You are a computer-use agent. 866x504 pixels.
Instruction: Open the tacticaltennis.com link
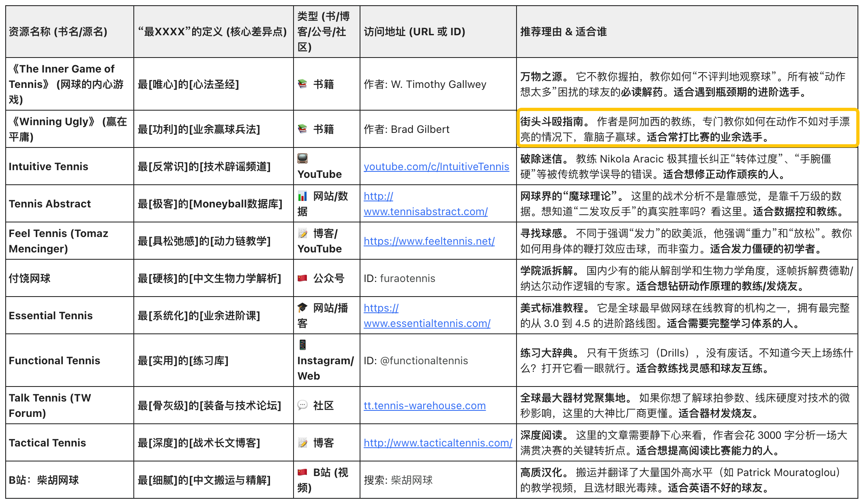tap(438, 443)
